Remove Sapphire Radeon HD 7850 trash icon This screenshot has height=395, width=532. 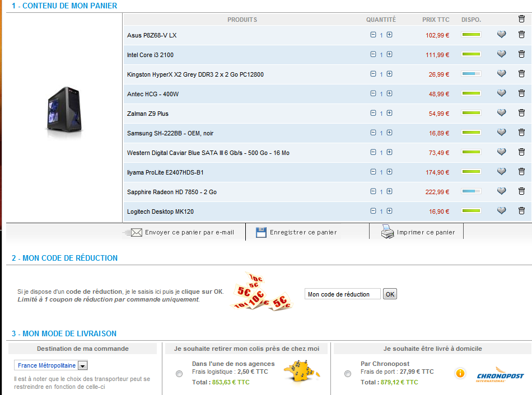click(x=521, y=191)
